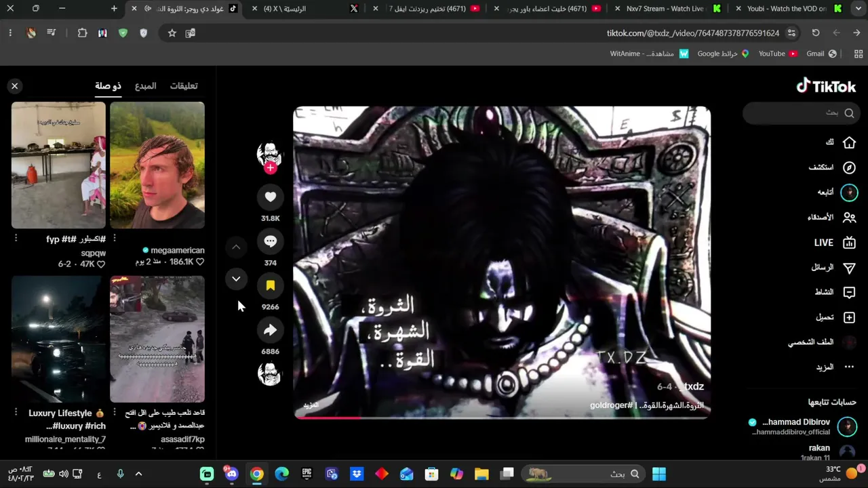The height and width of the screenshot is (488, 868).
Task: Open the asasadif7kp gameplay video thumbnail
Action: (157, 339)
